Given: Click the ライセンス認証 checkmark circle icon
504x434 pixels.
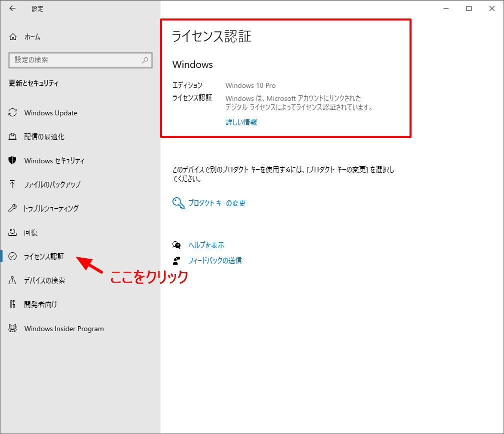Looking at the screenshot, I should pos(12,256).
